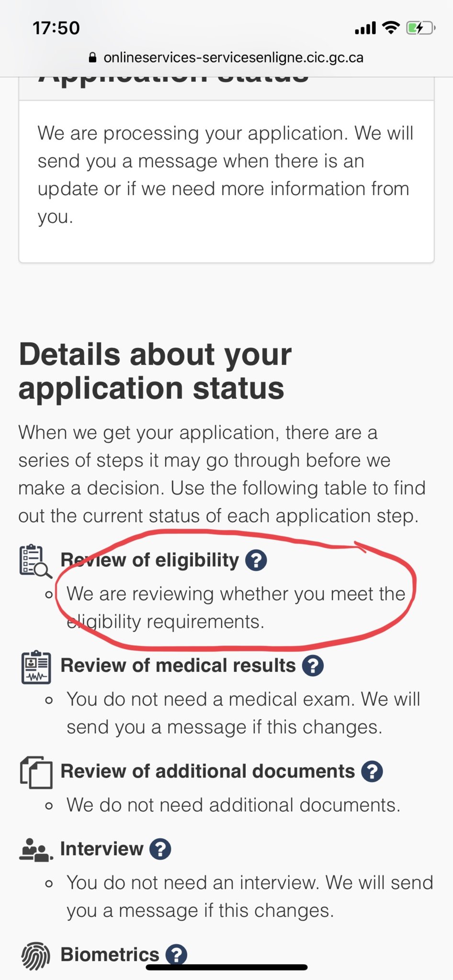Open help for Review of medical results
This screenshot has width=453, height=980.
[313, 666]
